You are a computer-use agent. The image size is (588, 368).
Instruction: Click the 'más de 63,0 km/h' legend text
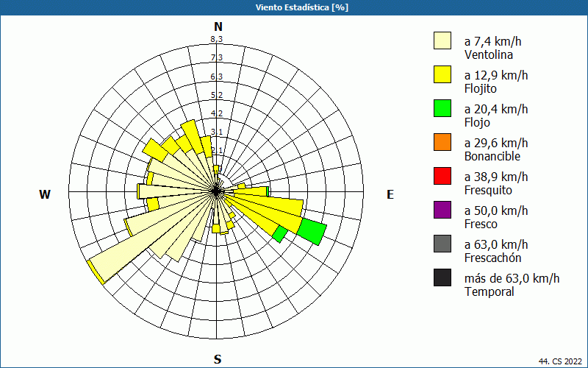pos(512,278)
